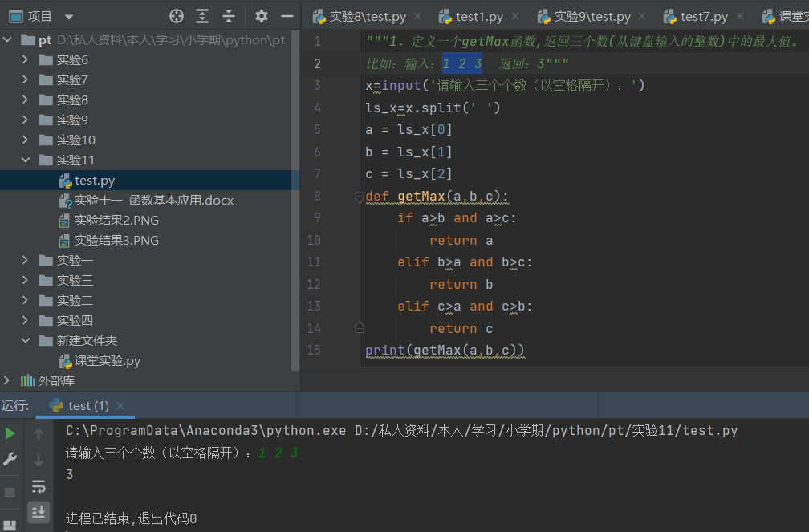The height and width of the screenshot is (532, 809).
Task: Click the 新建文件夹 folder icon
Action: pyautogui.click(x=46, y=340)
